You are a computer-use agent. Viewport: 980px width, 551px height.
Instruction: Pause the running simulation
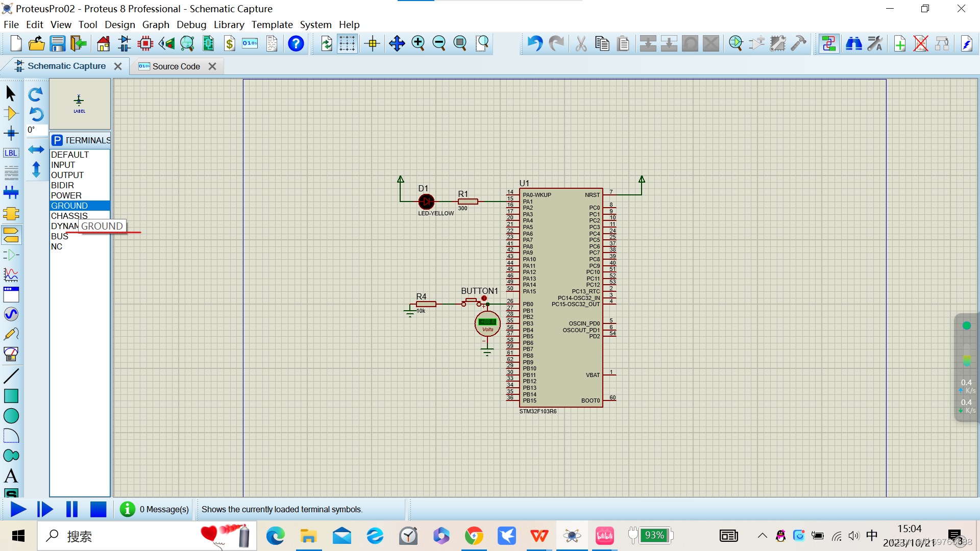72,509
